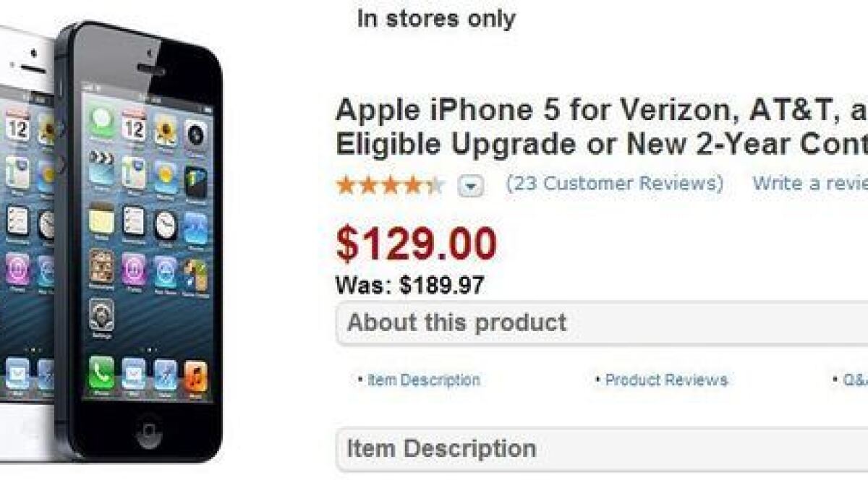Open the rating breakdown dropdown beside the stars
The height and width of the screenshot is (488, 868).
pyautogui.click(x=470, y=187)
